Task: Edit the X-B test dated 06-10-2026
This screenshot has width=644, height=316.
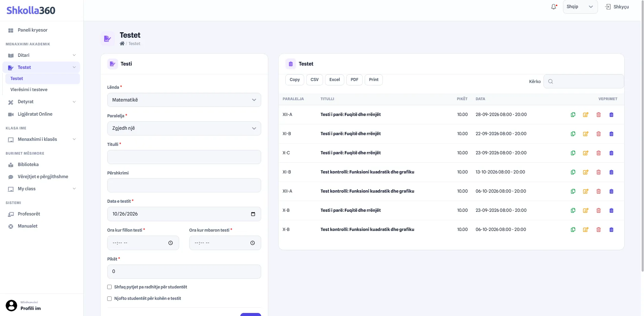Action: [586, 230]
